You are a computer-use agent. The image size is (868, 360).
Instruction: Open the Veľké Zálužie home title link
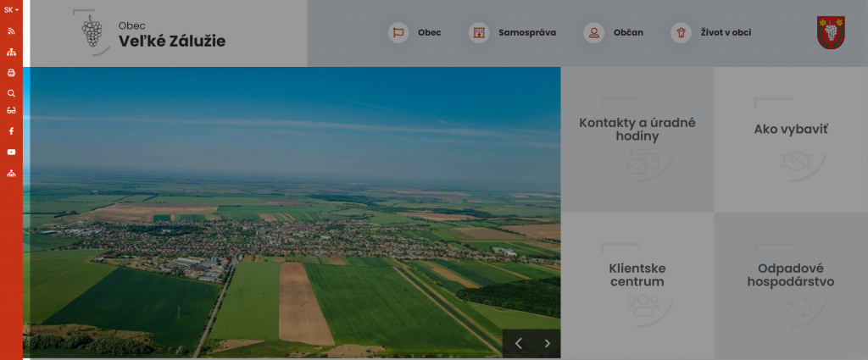(x=171, y=42)
